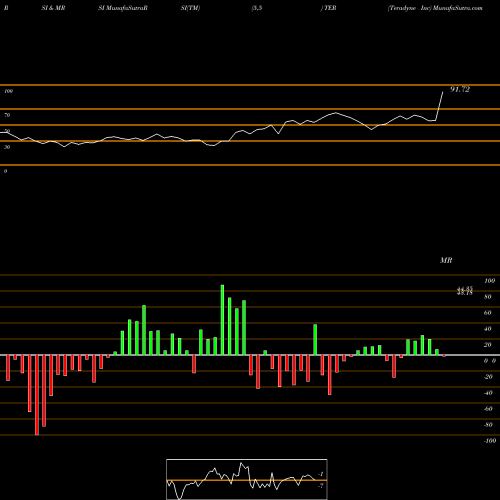Click the 70 level label on RSI axis
Image resolution: width=500 pixels, height=500 pixels.
click(x=7, y=115)
